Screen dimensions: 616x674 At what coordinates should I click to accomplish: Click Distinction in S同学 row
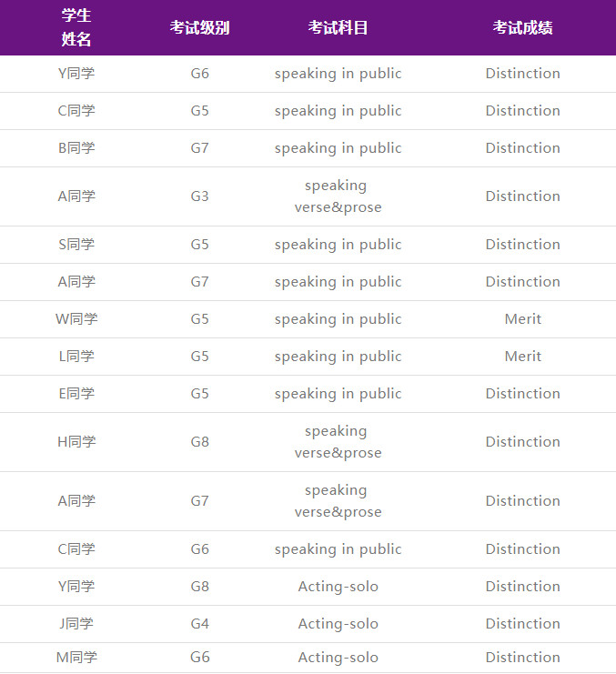click(522, 245)
